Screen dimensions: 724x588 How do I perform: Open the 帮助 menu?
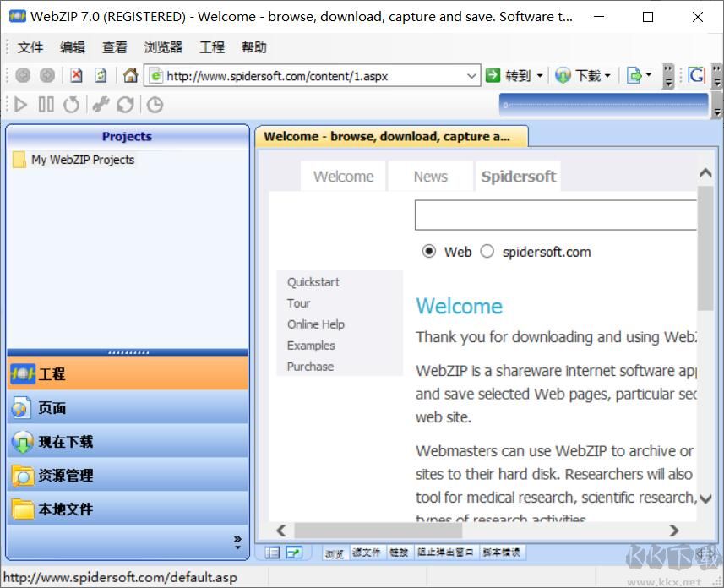pyautogui.click(x=254, y=47)
